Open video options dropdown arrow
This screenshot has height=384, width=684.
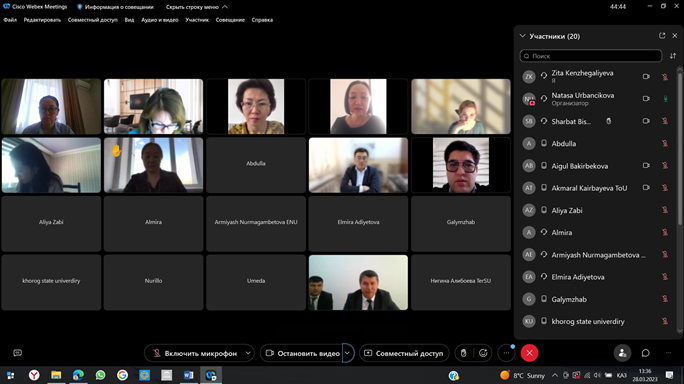click(x=348, y=353)
